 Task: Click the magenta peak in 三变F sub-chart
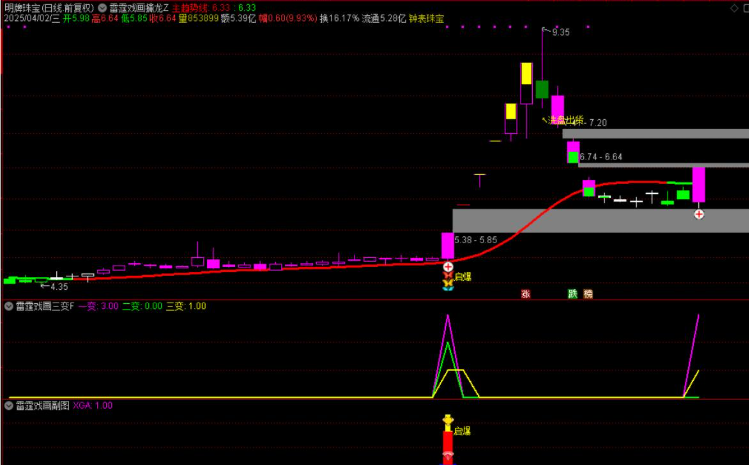click(x=447, y=317)
